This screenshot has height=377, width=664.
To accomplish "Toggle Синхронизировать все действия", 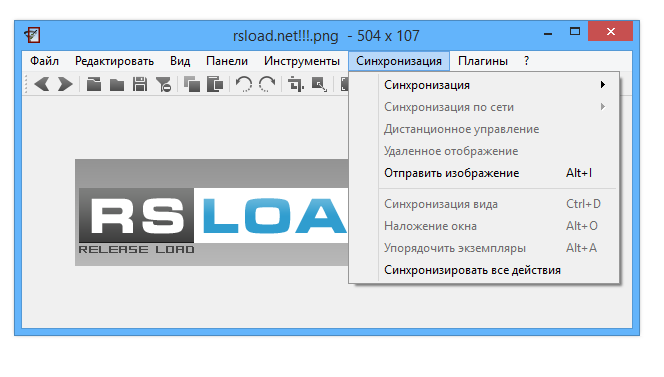I will tap(484, 270).
